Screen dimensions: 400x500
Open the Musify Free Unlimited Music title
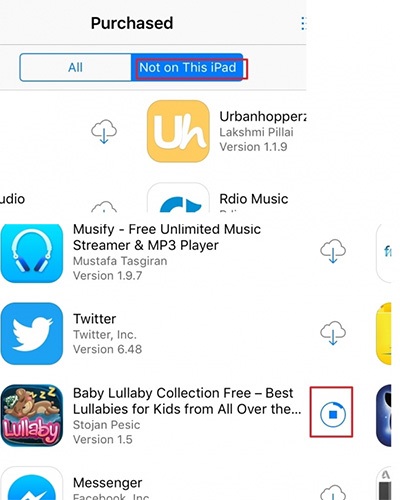(167, 237)
